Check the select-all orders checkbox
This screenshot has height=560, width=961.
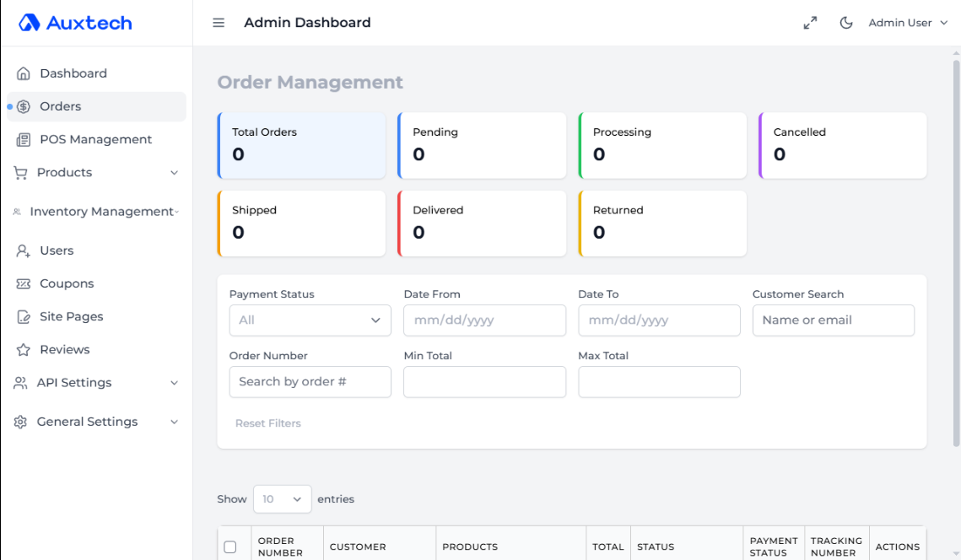click(230, 547)
